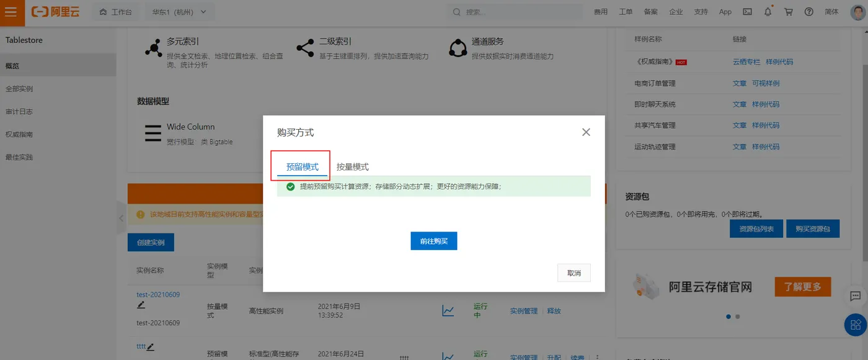Edit the tttt instance name pencil
This screenshot has height=360, width=868.
click(151, 346)
